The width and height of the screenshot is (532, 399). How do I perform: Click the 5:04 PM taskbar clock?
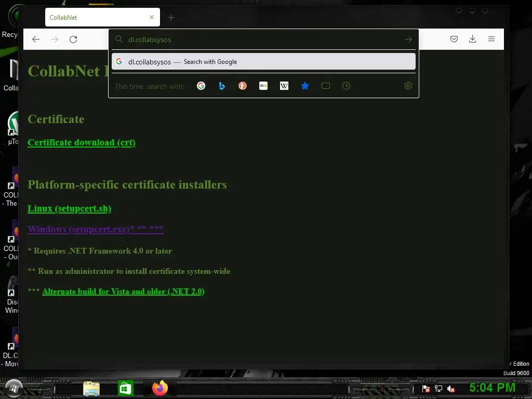[493, 388]
